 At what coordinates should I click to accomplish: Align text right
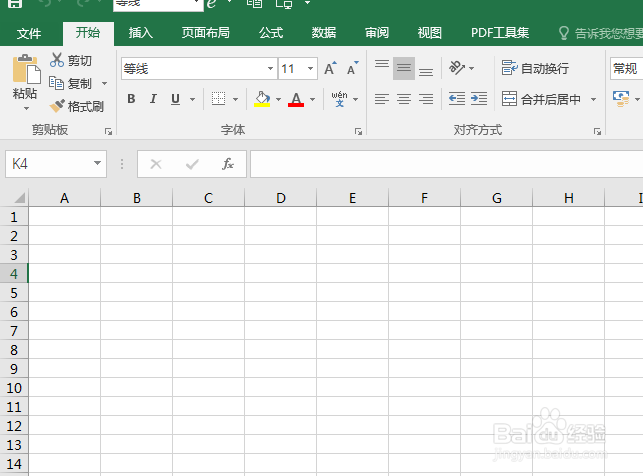click(426, 99)
